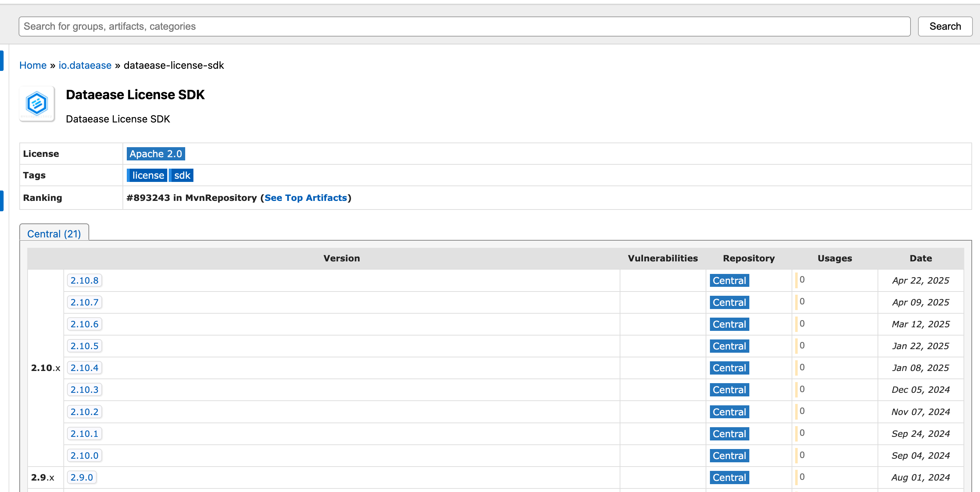
Task: Open version 2.10.7
Action: pyautogui.click(x=85, y=302)
